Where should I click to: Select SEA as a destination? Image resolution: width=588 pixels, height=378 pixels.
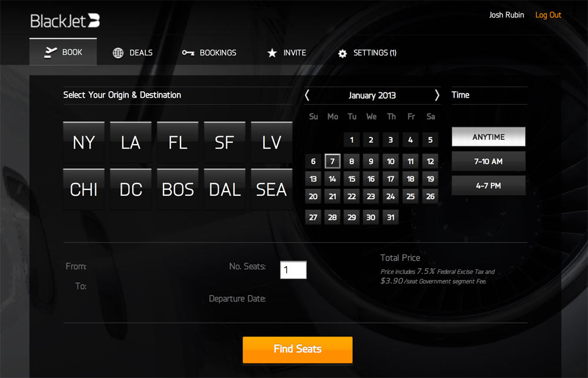point(272,189)
